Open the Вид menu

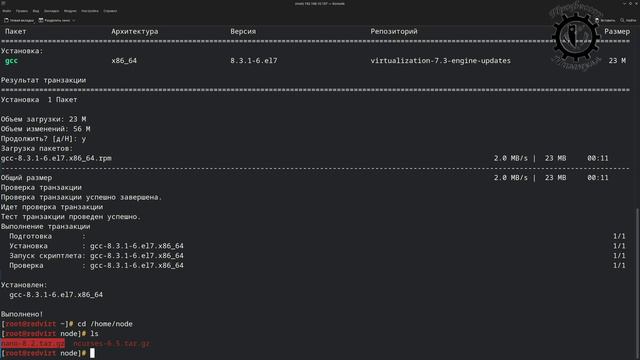coord(36,11)
